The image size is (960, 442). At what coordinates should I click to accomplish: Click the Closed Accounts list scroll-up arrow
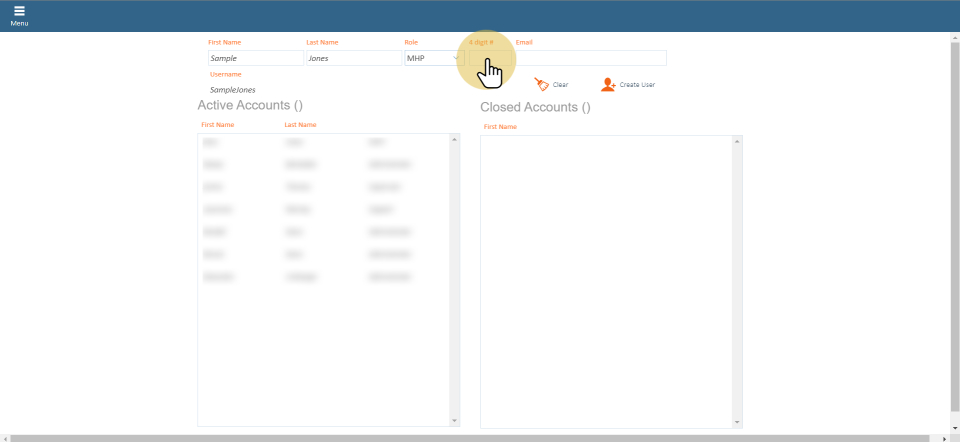[x=737, y=141]
